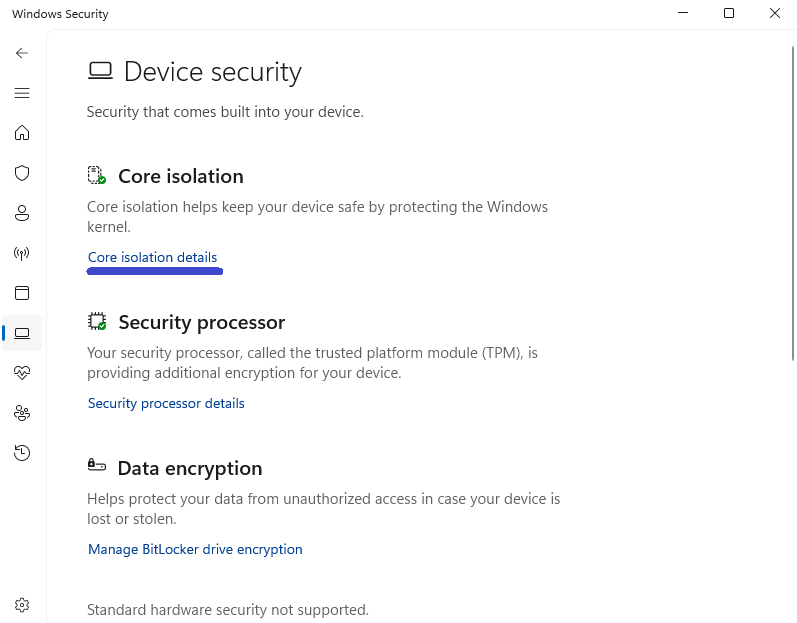797x623 pixels.
Task: Open Account protection person icon
Action: (22, 213)
